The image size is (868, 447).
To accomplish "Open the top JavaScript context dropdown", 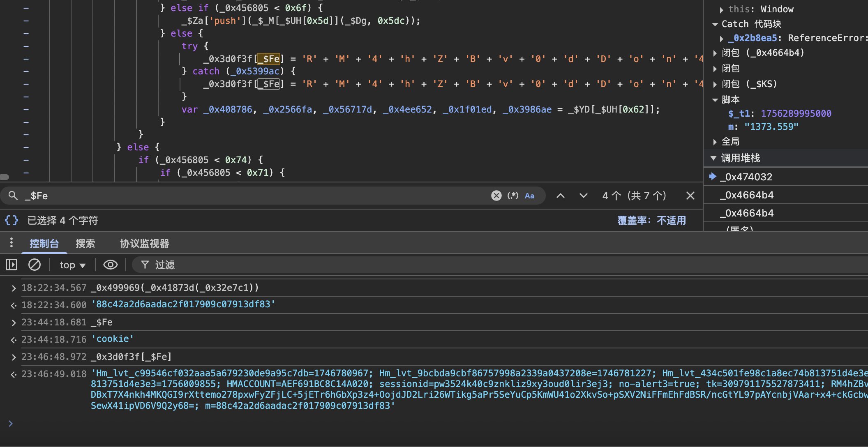I will point(72,265).
